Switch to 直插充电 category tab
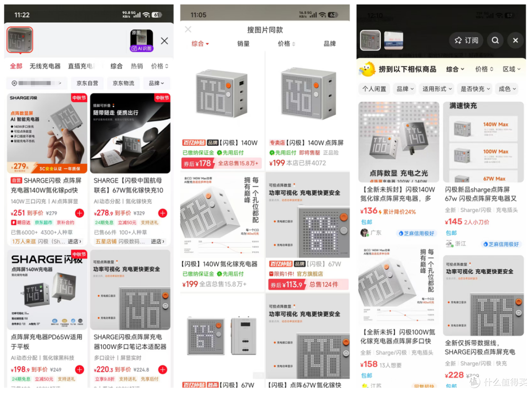The width and height of the screenshot is (532, 393). (x=81, y=66)
